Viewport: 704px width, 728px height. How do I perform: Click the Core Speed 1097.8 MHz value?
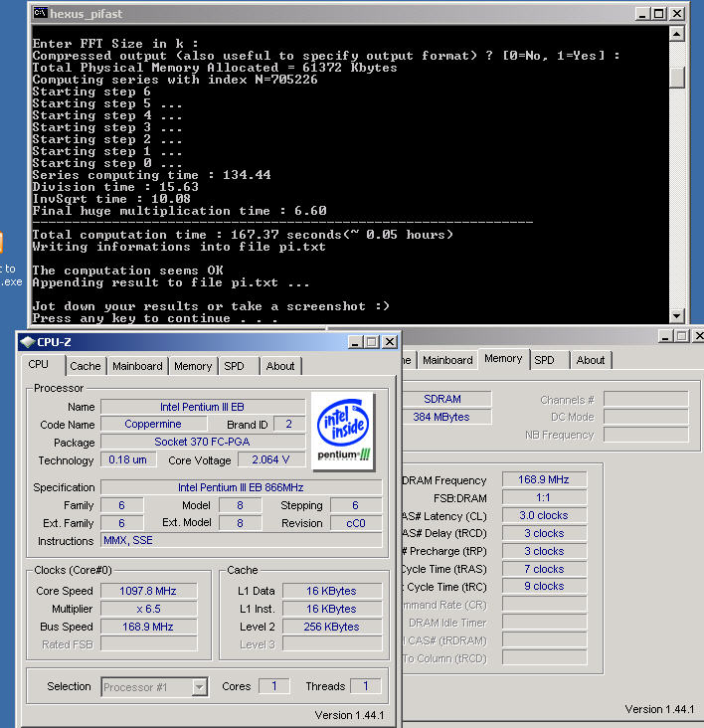tap(148, 591)
